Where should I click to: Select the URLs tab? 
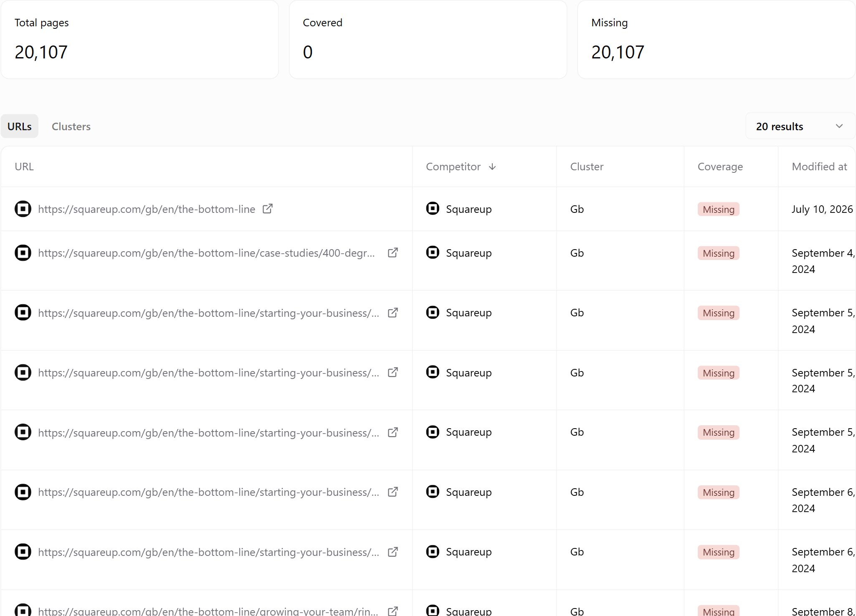click(x=20, y=126)
